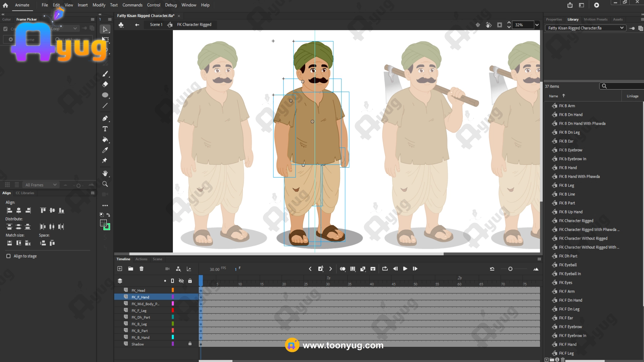Select the Hand tool

pos(105,173)
